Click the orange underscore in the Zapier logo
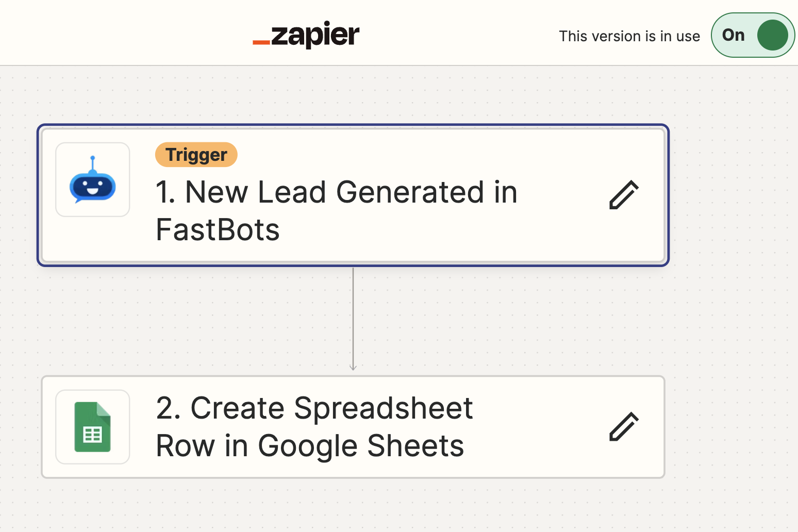798x532 pixels. pyautogui.click(x=260, y=41)
